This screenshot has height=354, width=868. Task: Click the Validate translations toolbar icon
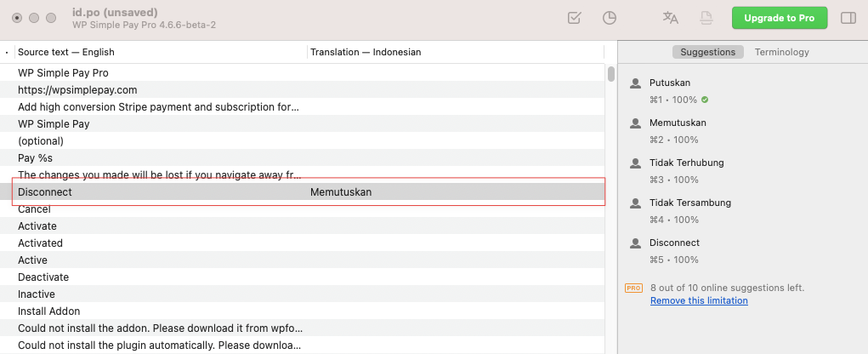pos(574,18)
